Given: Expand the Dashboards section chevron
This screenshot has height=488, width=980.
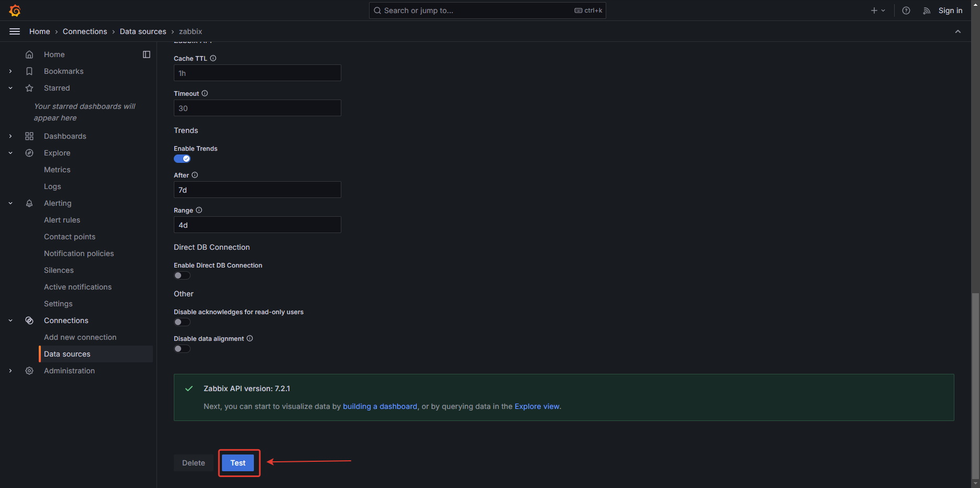Looking at the screenshot, I should [10, 136].
